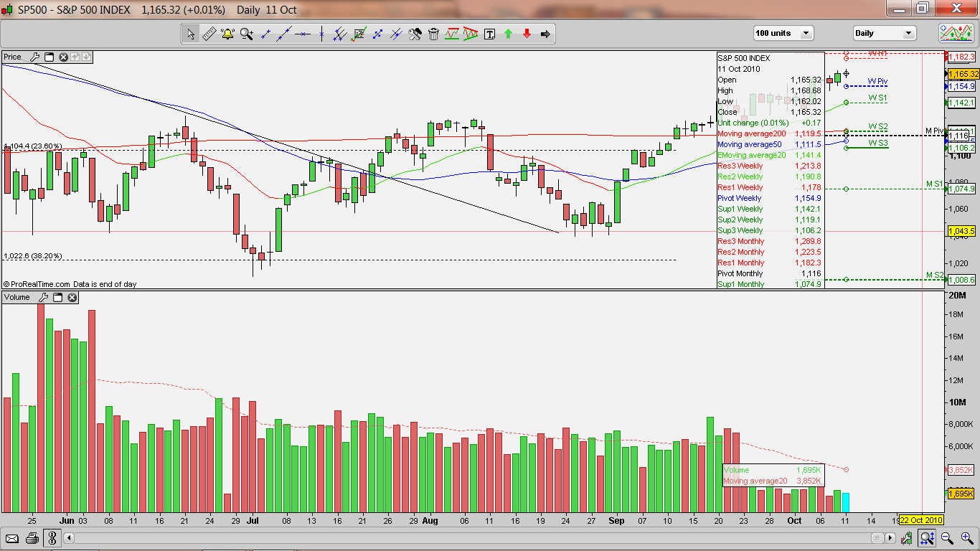Open the 100 units dropdown
Screen dimensions: 980x551
(x=783, y=33)
